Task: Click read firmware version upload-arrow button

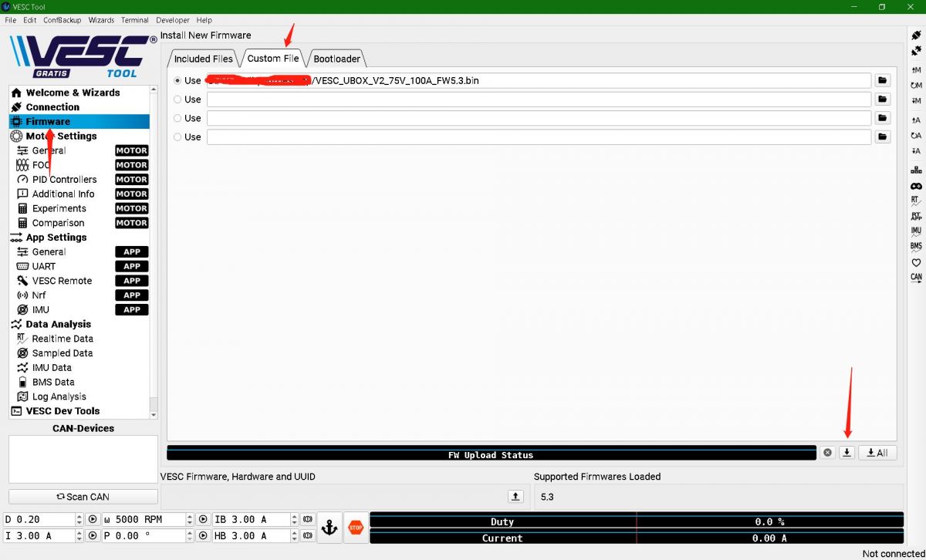Action: point(515,496)
